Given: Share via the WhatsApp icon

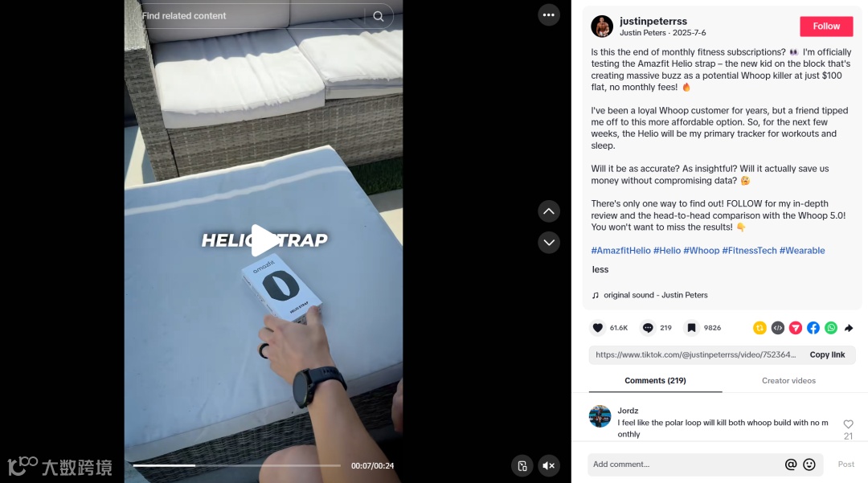Looking at the screenshot, I should [x=831, y=328].
